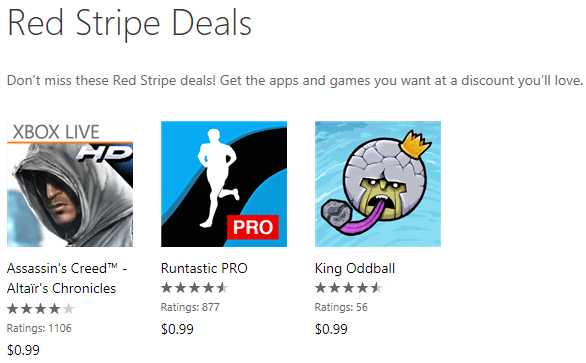Click the King Oddball star rating
The image size is (586, 363).
pos(349,288)
